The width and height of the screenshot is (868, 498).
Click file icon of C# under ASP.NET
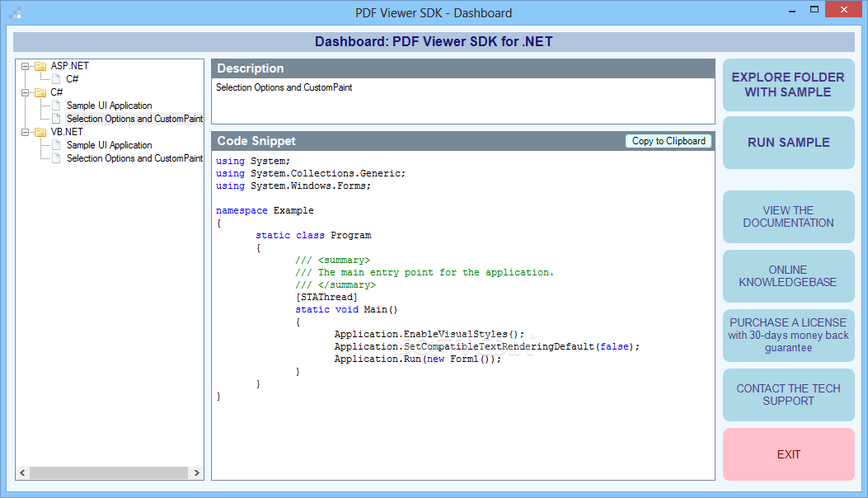point(56,79)
